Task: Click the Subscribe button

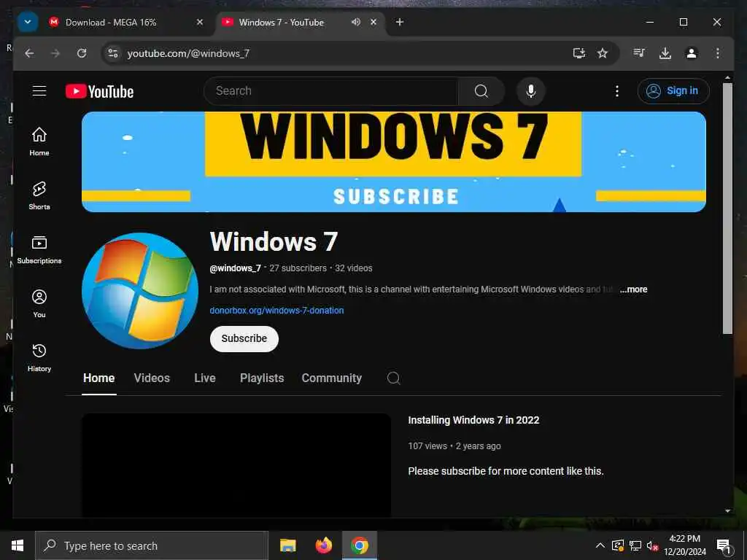Action: tap(244, 338)
